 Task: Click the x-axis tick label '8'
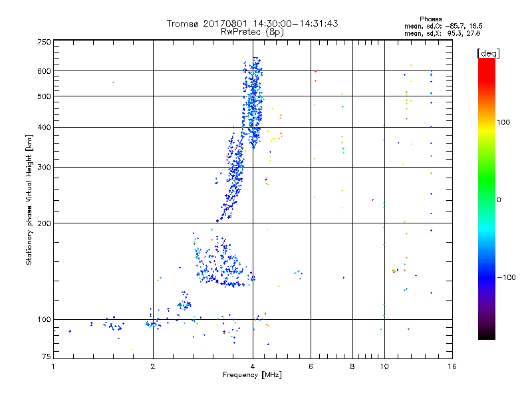tap(352, 366)
